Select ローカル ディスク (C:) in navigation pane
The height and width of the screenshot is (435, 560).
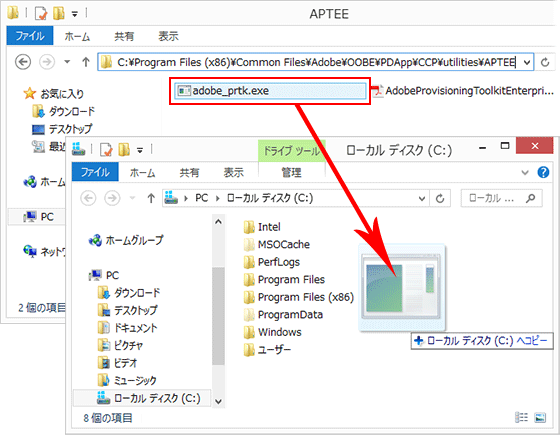[x=142, y=398]
